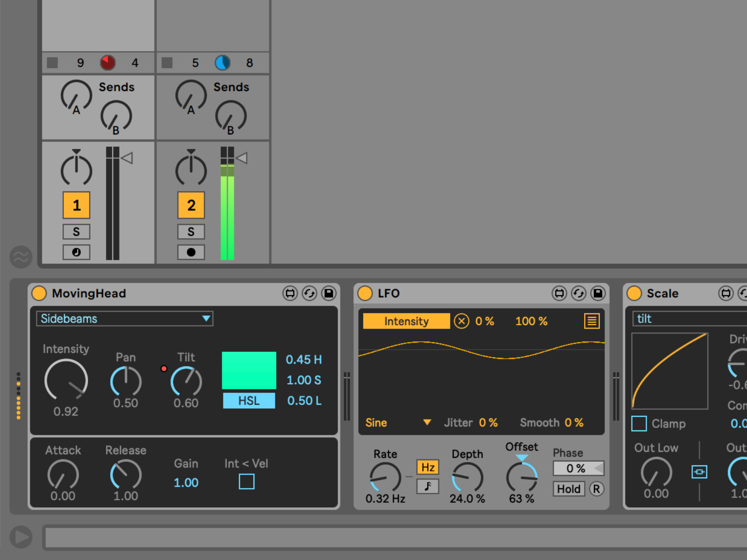This screenshot has height=560, width=747.
Task: Open the LFO mapping list icon
Action: pyautogui.click(x=592, y=321)
